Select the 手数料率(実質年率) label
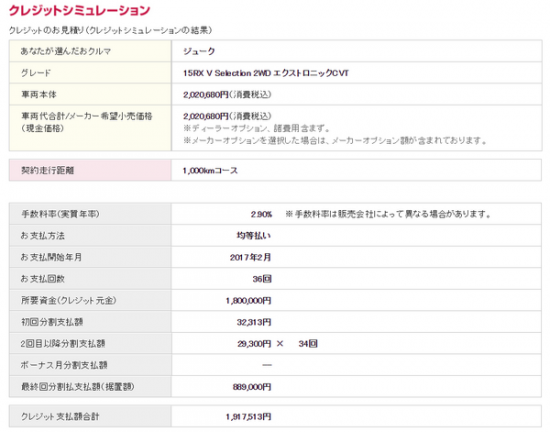This screenshot has width=550, height=432. [60, 214]
